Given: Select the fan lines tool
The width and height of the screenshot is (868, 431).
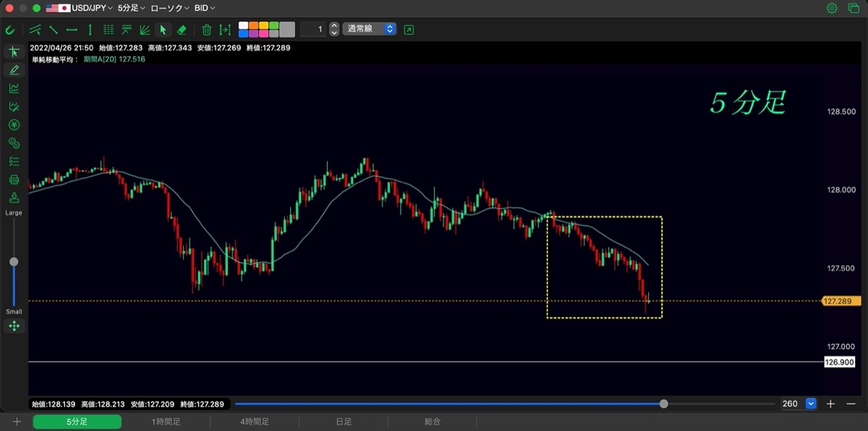Looking at the screenshot, I should point(145,30).
